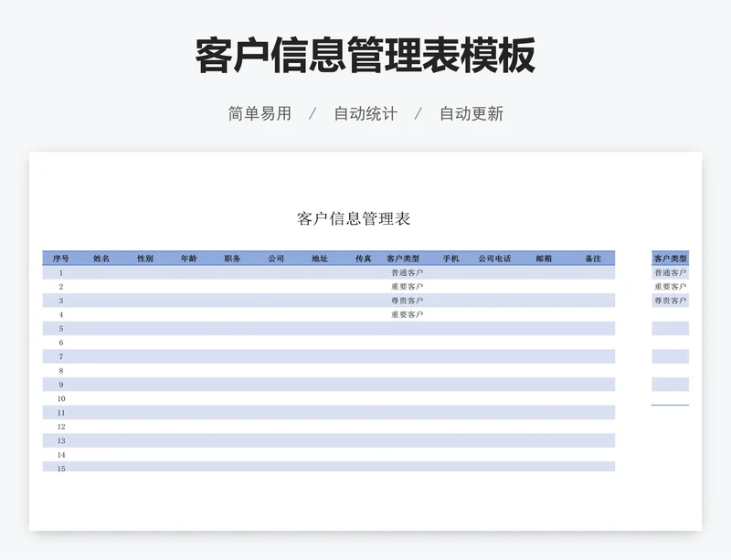Image resolution: width=731 pixels, height=560 pixels.
Task: Click the 自动更新 subtitle text
Action: tap(471, 114)
